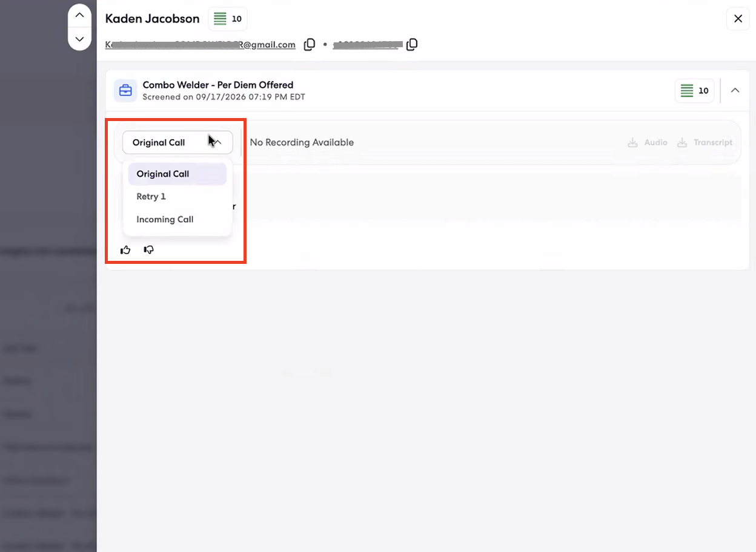Pick Incoming Call from the call list
The height and width of the screenshot is (552, 756).
pos(177,220)
